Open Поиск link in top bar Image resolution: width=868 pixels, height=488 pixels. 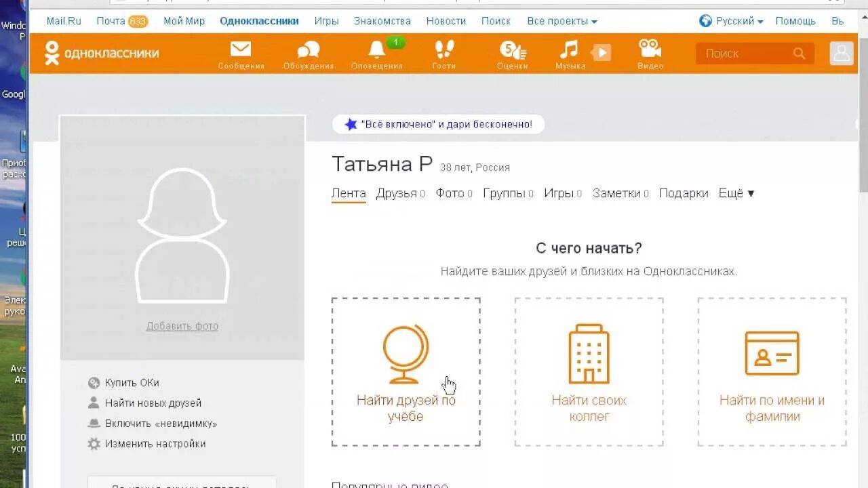click(496, 21)
